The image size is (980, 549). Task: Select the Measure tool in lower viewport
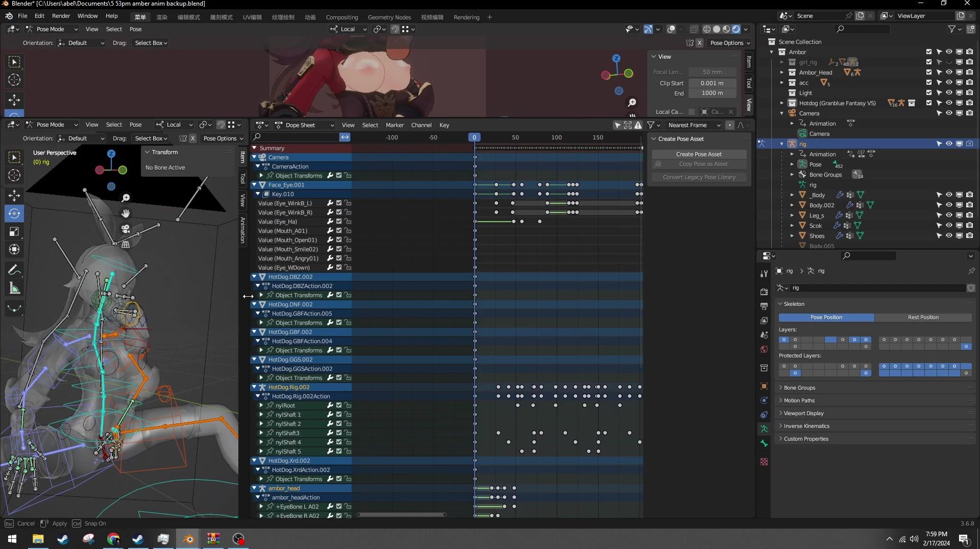[x=14, y=289]
